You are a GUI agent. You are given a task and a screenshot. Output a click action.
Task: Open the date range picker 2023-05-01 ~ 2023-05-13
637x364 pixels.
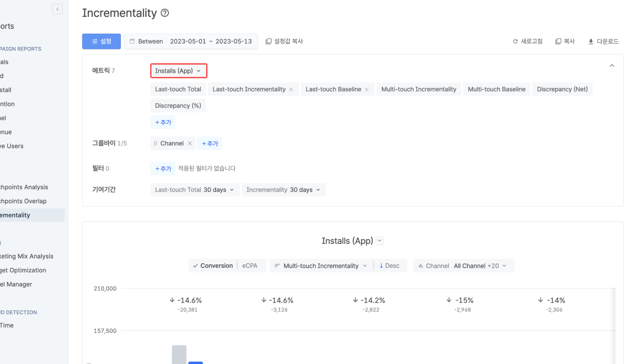click(x=211, y=41)
